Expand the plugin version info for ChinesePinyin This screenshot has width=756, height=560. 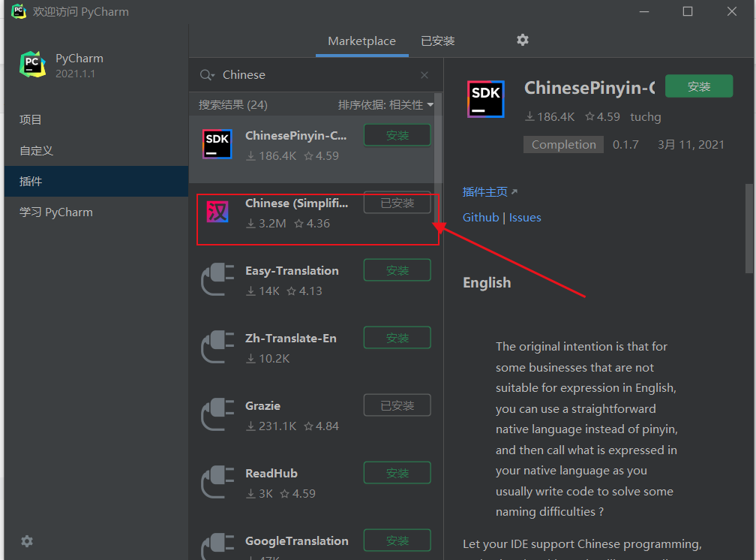pos(625,144)
